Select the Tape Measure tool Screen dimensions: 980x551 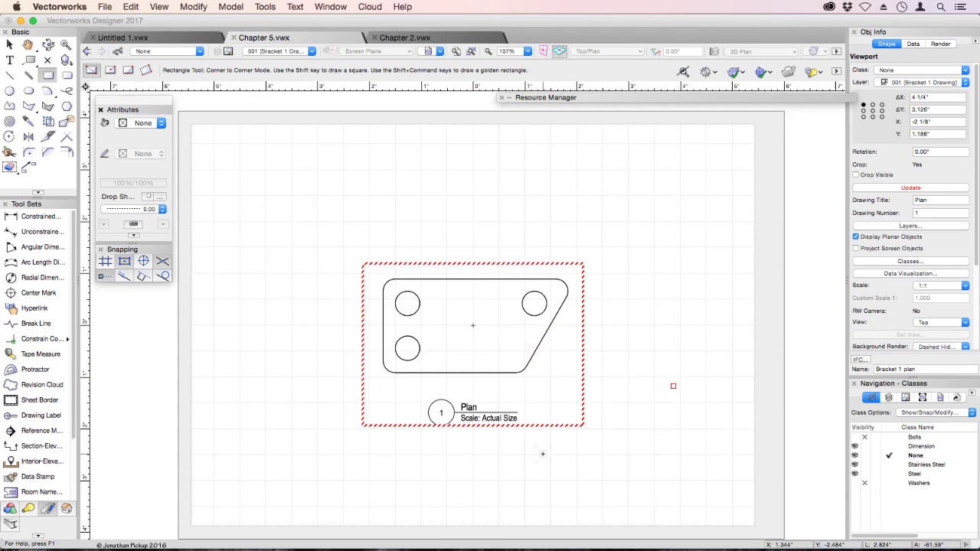(36, 354)
